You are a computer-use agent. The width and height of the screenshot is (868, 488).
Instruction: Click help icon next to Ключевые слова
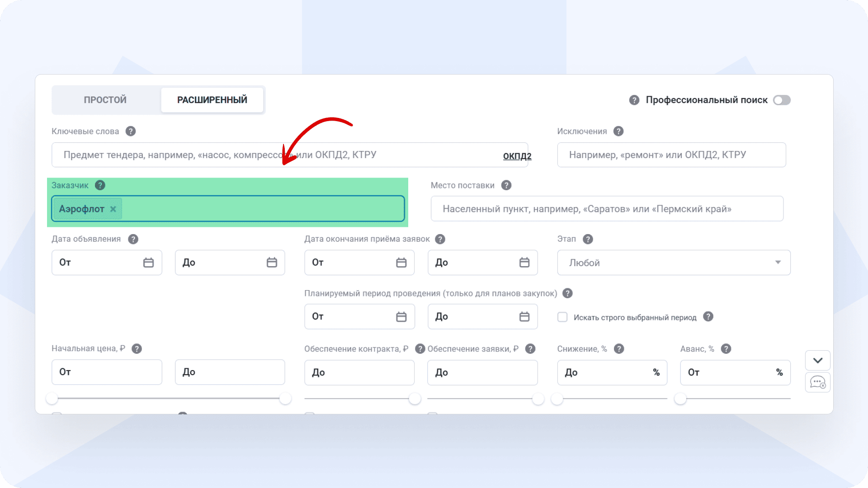pos(131,131)
